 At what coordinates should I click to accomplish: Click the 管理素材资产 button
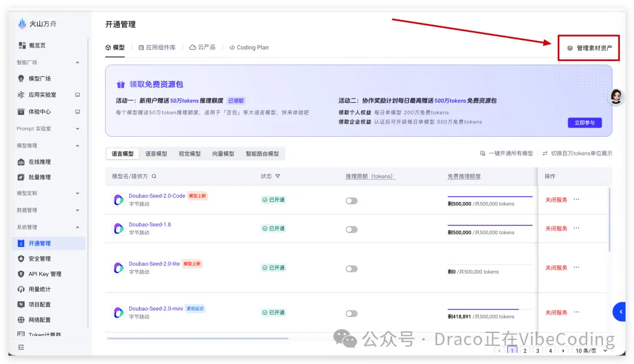[589, 48]
